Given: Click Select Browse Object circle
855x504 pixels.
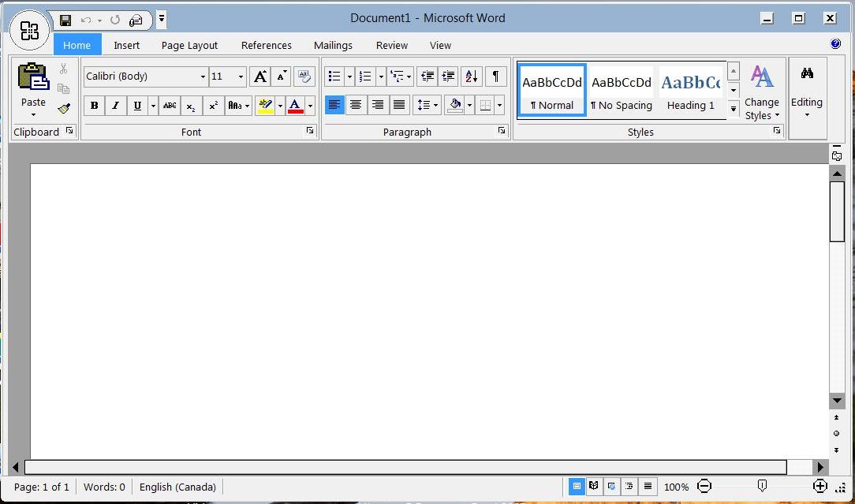Looking at the screenshot, I should 836,434.
